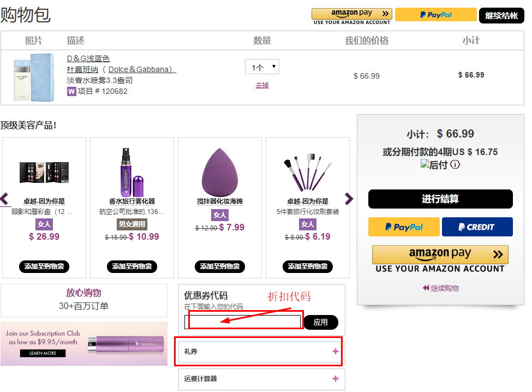This screenshot has height=392, width=532.
Task: Click the PayPal Credit button
Action: 477,227
